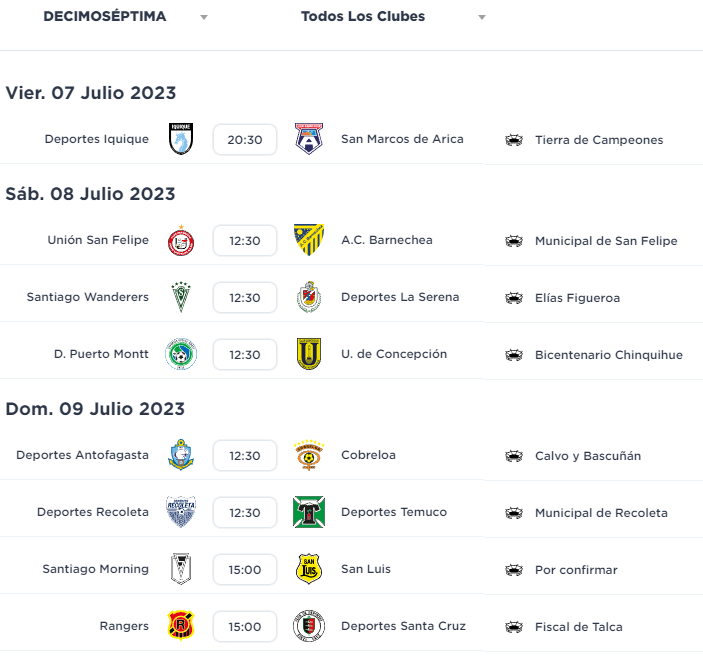The width and height of the screenshot is (703, 668).
Task: Open the 20:30 match time box
Action: (245, 140)
